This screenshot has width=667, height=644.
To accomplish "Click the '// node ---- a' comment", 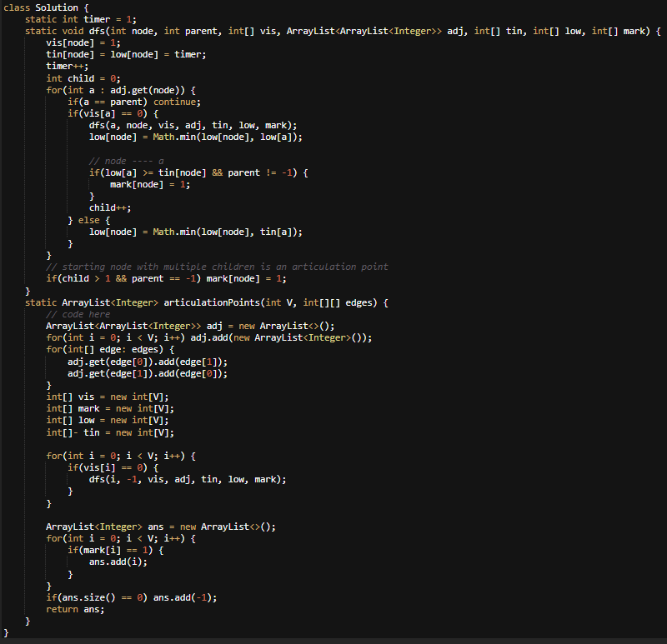I will point(127,161).
